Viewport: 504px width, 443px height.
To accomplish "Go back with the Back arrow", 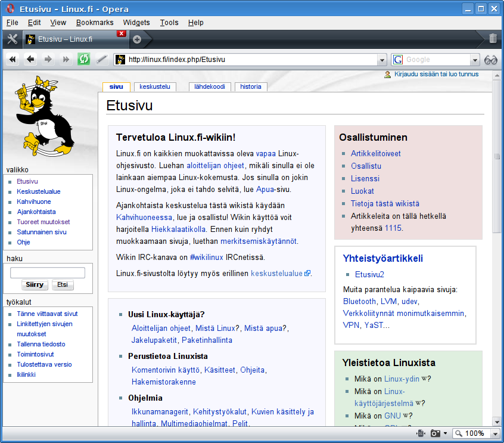I will tap(30, 59).
